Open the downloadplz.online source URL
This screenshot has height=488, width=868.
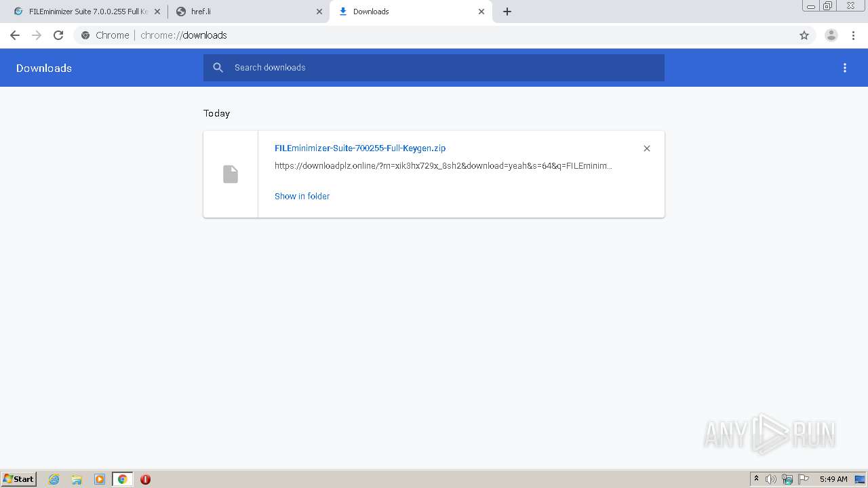click(443, 165)
